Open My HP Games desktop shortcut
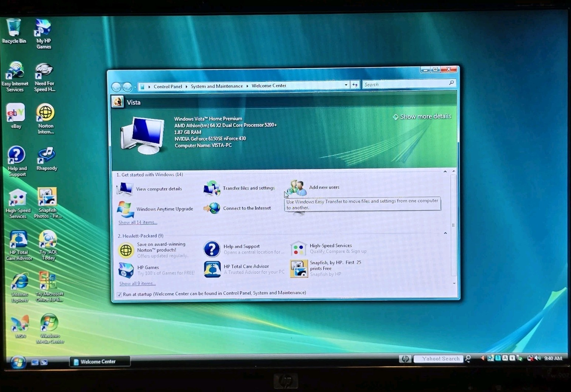Screen dimensions: 571x392 coord(44,34)
